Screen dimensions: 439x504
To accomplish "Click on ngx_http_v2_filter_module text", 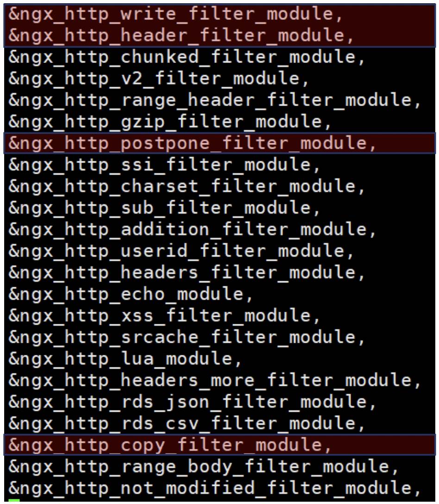I will click(x=158, y=79).
